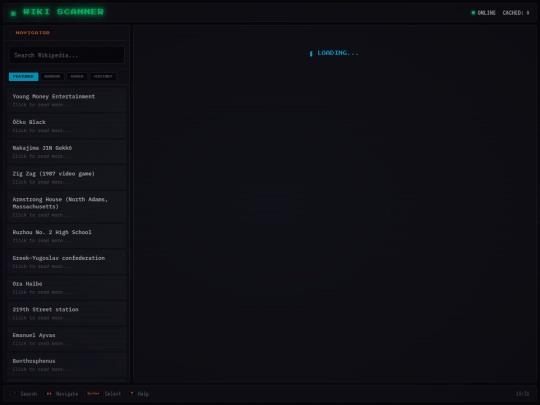Image resolution: width=540 pixels, height=405 pixels.
Task: Click the arrow keys hint beside Navigate
Action: pyautogui.click(x=49, y=394)
